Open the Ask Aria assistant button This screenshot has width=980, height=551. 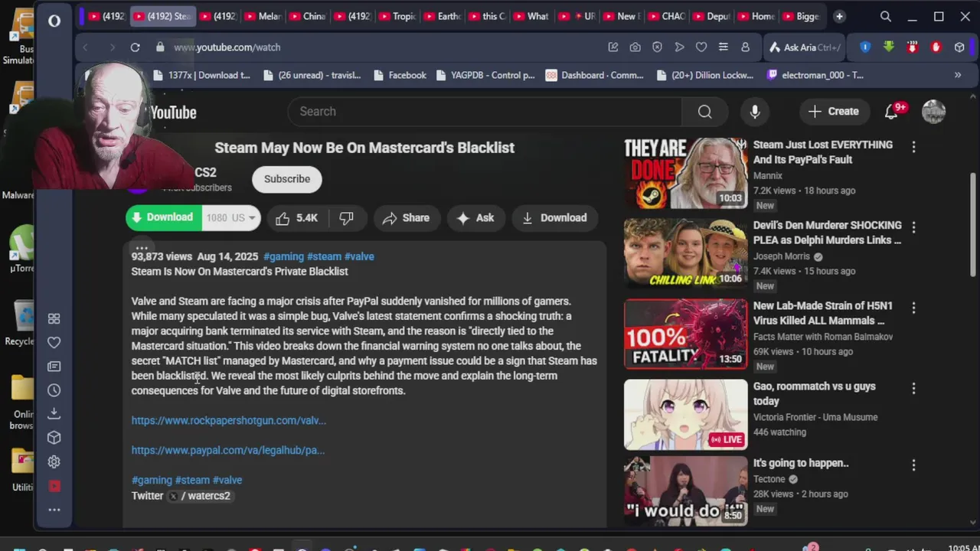pyautogui.click(x=805, y=47)
